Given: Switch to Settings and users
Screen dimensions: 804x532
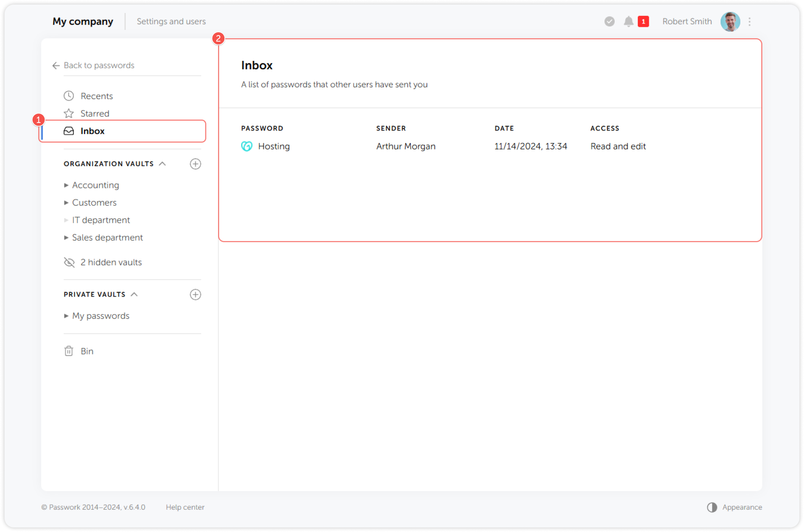Looking at the screenshot, I should click(171, 21).
